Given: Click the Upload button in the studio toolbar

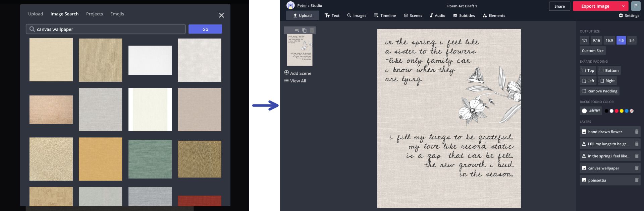Looking at the screenshot, I should tap(303, 15).
